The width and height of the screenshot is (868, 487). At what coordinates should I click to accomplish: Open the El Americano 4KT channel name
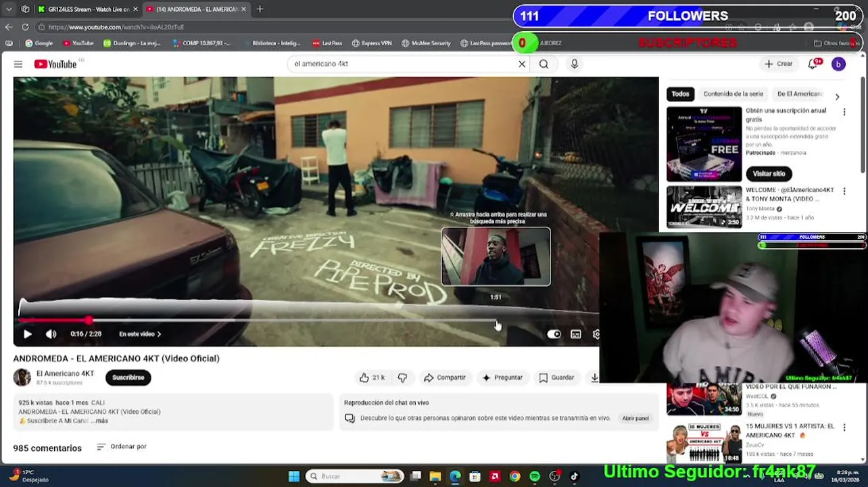[65, 373]
